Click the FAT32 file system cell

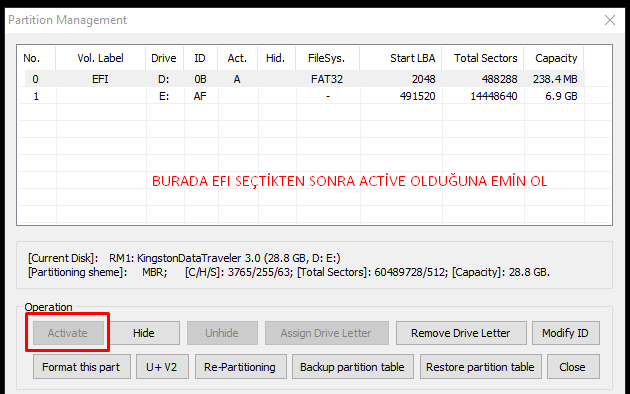click(327, 79)
